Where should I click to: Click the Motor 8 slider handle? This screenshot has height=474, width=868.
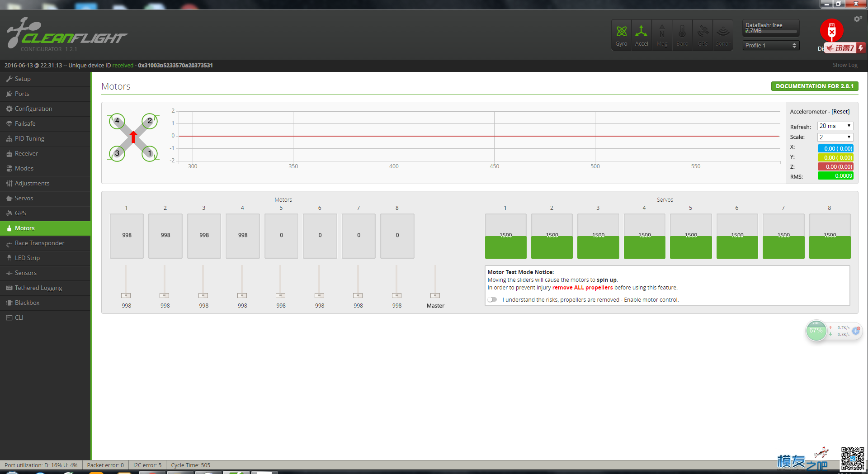pyautogui.click(x=397, y=295)
